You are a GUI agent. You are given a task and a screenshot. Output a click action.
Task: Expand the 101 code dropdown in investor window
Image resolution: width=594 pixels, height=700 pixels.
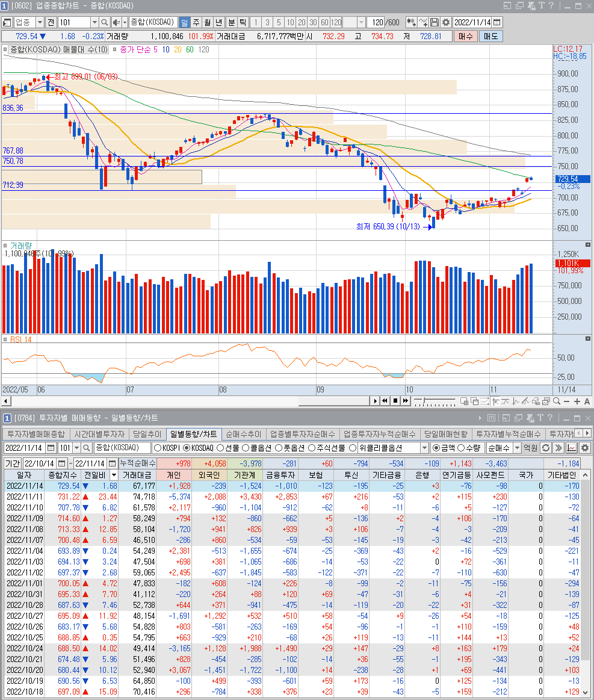point(77,448)
